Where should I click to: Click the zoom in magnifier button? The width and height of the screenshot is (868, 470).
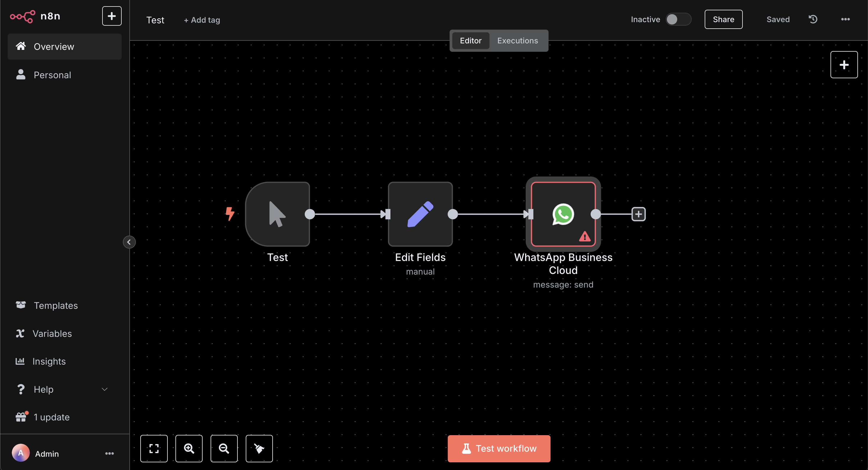[x=189, y=448]
